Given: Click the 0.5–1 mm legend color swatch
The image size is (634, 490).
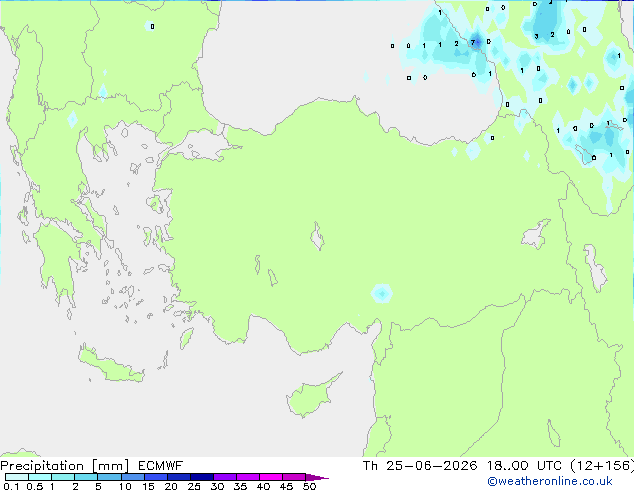Looking at the screenshot, I should [x=40, y=477].
